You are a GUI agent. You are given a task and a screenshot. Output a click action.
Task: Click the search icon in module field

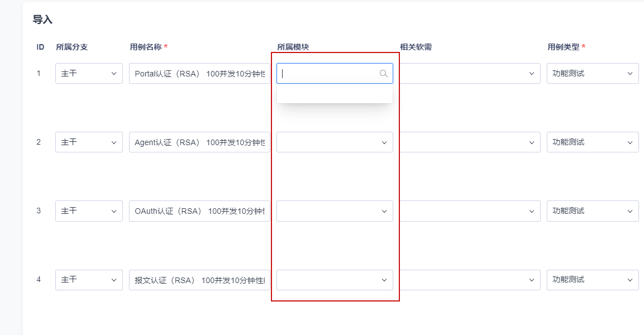point(384,74)
